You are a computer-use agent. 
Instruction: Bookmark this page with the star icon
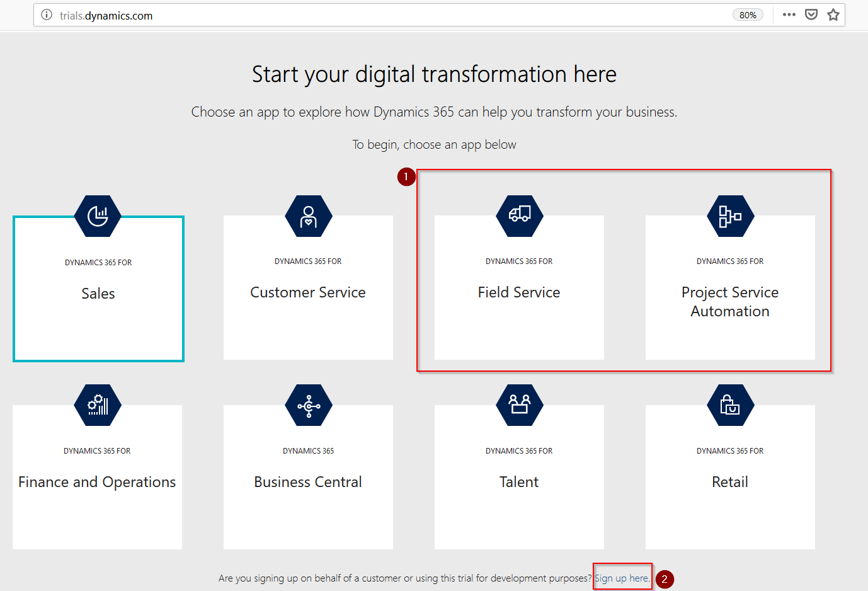point(833,15)
